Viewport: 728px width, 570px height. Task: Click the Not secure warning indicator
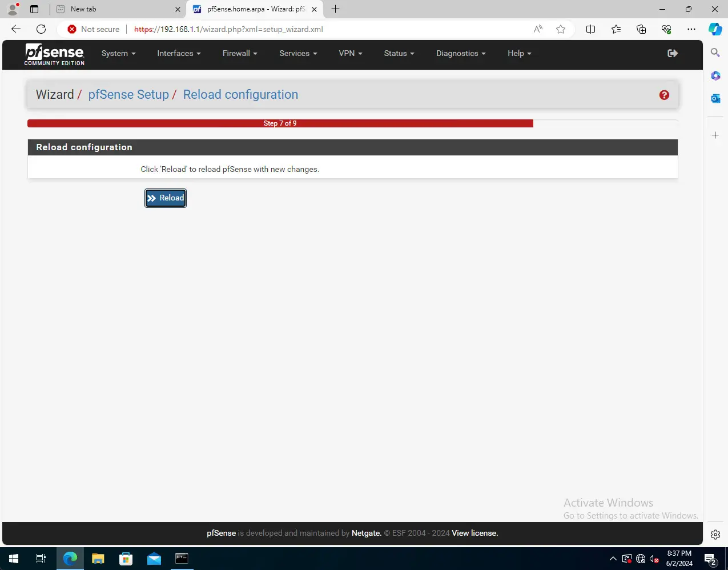tap(94, 29)
